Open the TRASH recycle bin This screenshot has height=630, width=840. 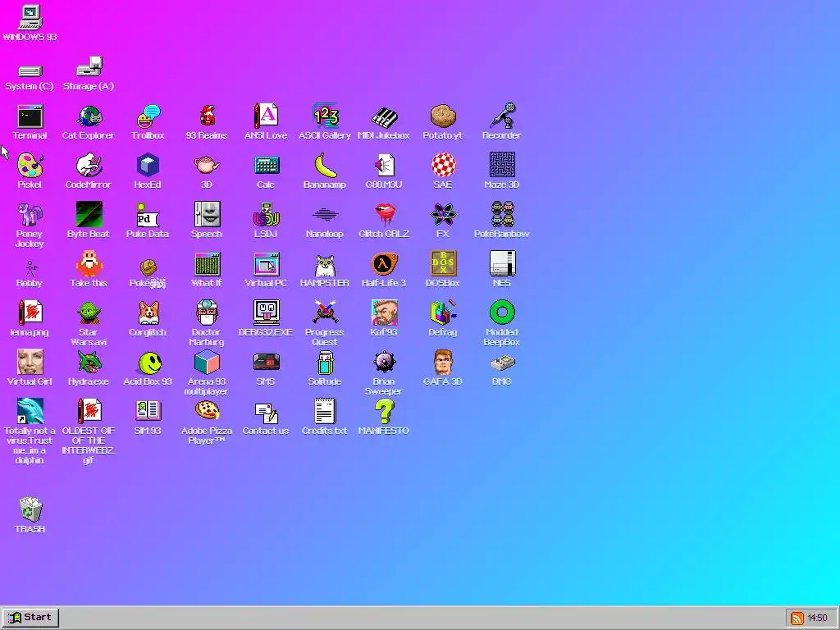[x=30, y=510]
